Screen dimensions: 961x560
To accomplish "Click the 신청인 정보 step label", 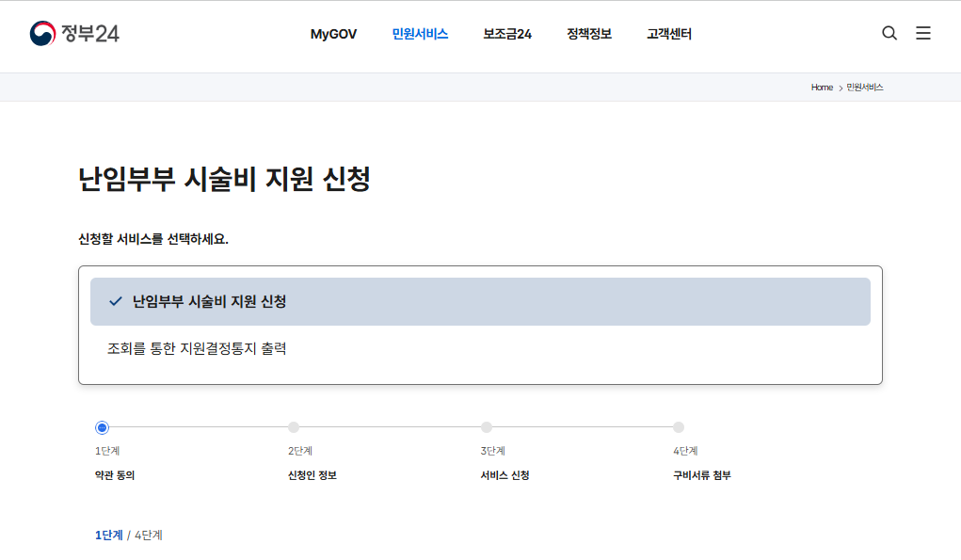I will [312, 475].
